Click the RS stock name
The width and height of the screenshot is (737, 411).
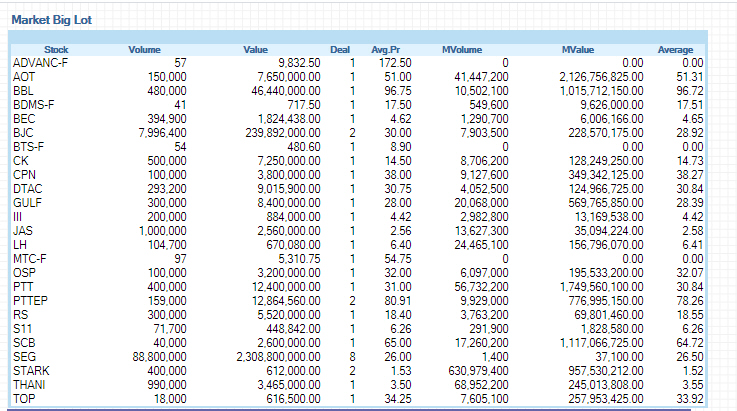point(21,315)
